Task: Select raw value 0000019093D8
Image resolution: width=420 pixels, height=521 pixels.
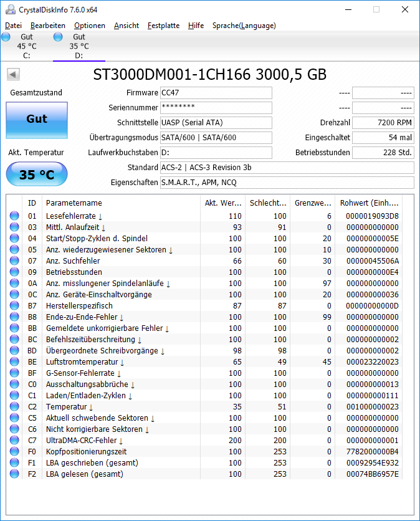Action: 372,216
